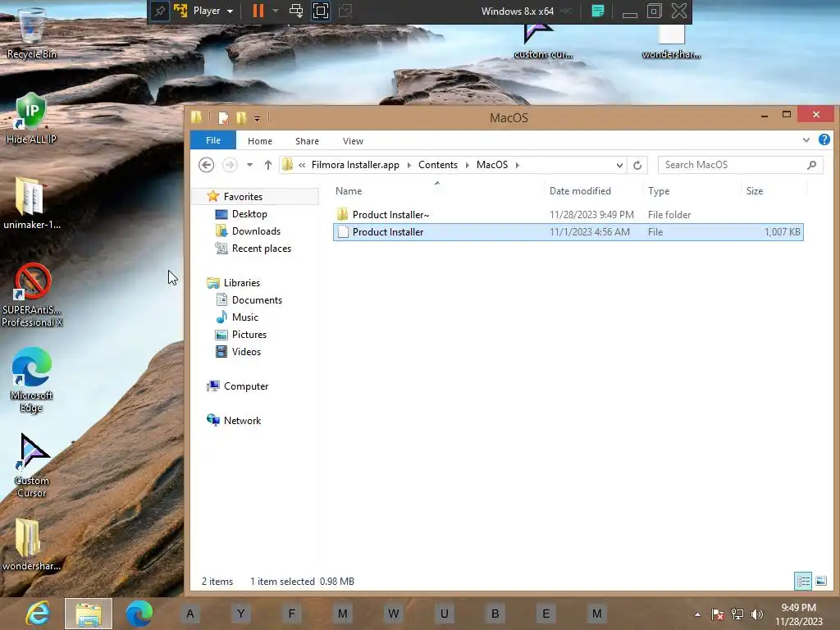Click the Search MacOS field
The image size is (840, 630).
[741, 165]
